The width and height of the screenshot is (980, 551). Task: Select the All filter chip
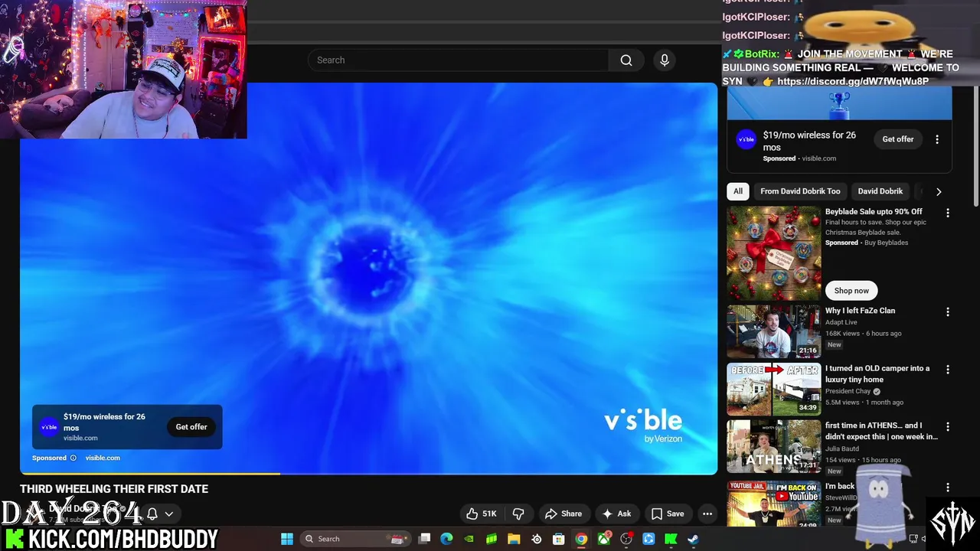738,191
